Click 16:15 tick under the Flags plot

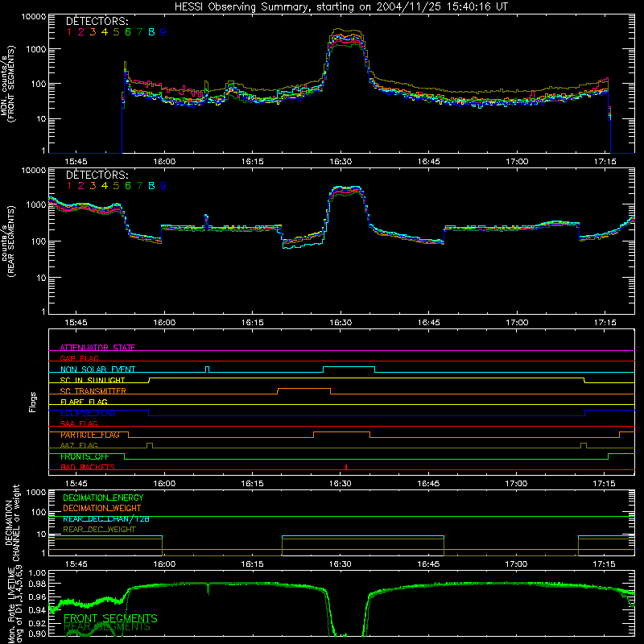252,484
